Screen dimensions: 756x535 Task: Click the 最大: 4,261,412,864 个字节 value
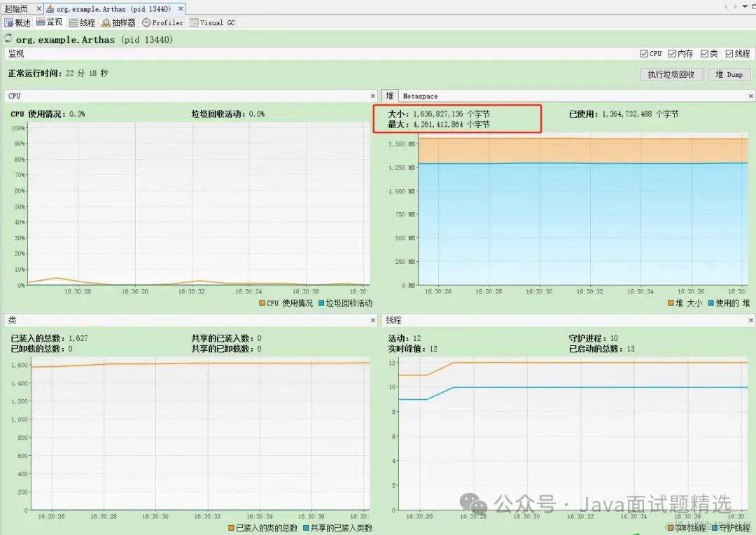point(439,125)
